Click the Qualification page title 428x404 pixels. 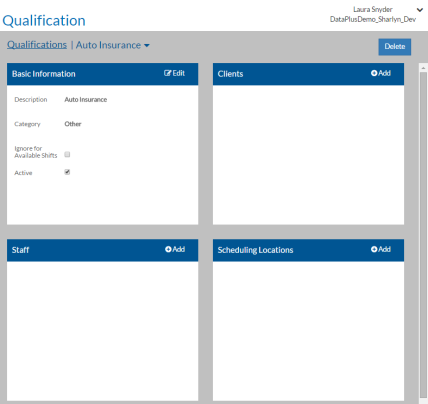(44, 21)
